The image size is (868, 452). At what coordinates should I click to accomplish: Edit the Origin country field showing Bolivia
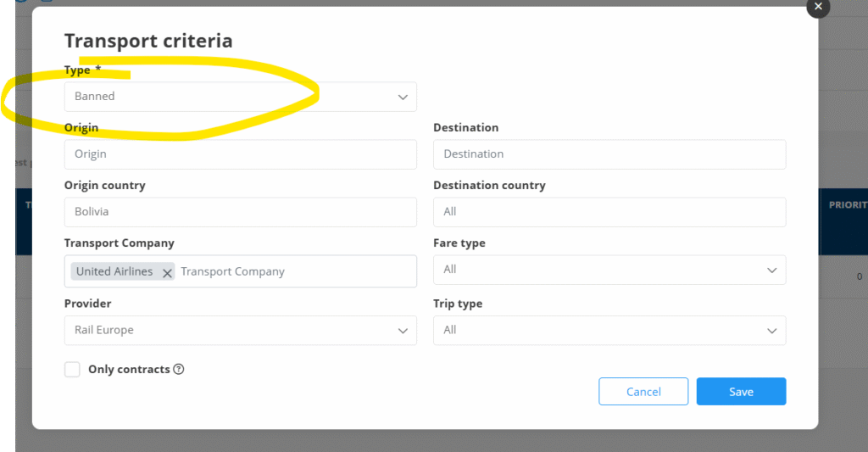point(240,212)
